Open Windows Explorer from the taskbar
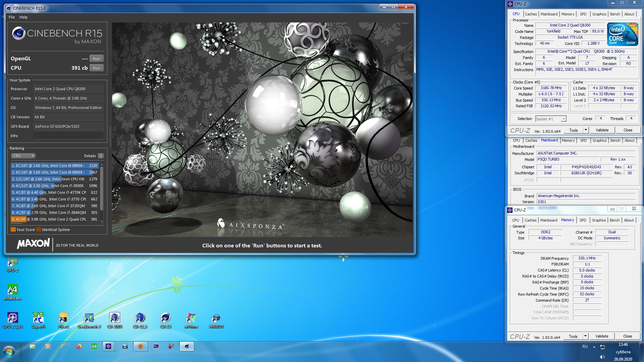This screenshot has height=362, width=644. 33,347
